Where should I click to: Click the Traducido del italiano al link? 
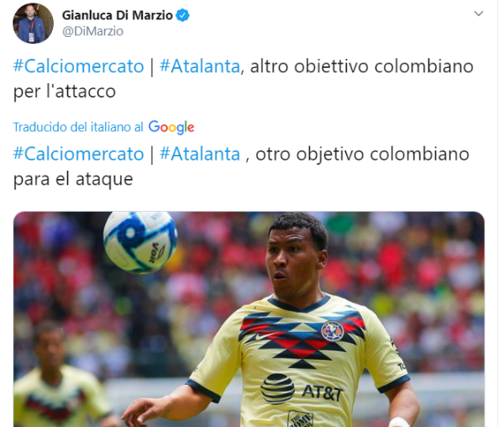78,127
